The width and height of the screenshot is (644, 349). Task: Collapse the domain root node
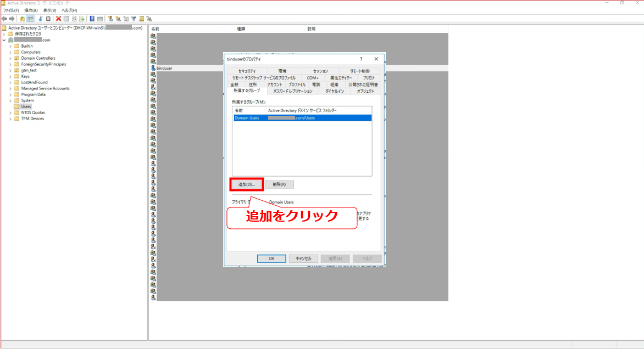click(x=4, y=40)
